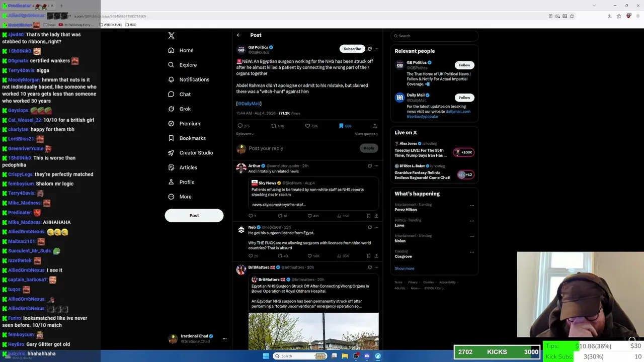Click the grey Reply button
Viewport: 644px width, 362px height.
point(369,148)
